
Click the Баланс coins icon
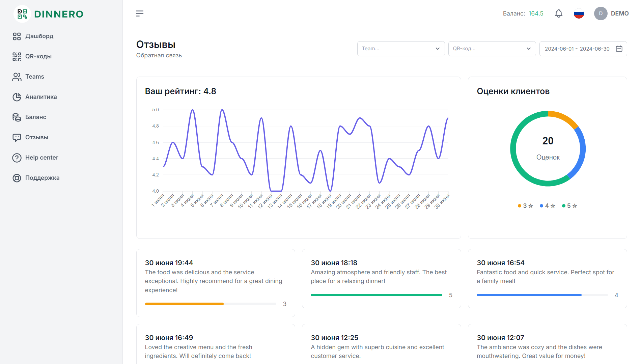17,117
